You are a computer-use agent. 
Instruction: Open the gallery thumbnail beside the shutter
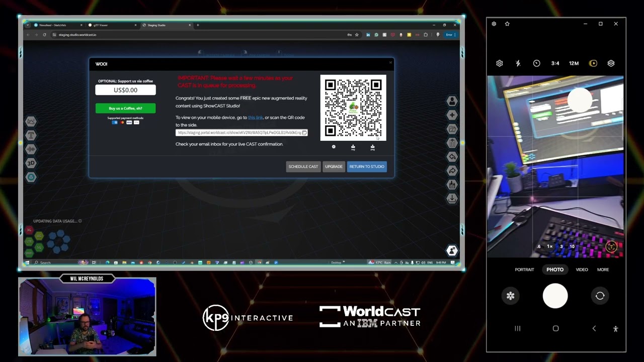tap(510, 296)
